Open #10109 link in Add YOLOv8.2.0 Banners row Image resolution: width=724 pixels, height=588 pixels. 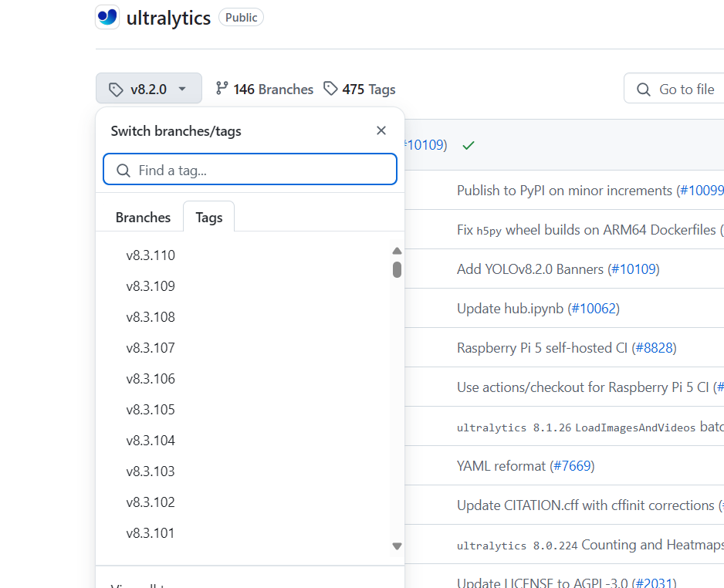pyautogui.click(x=634, y=269)
